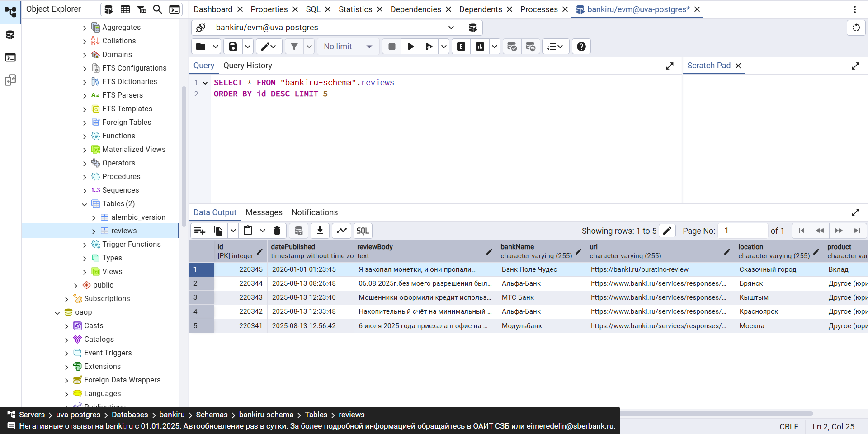Click the Commit transaction icon
The width and height of the screenshot is (868, 434).
coord(512,47)
